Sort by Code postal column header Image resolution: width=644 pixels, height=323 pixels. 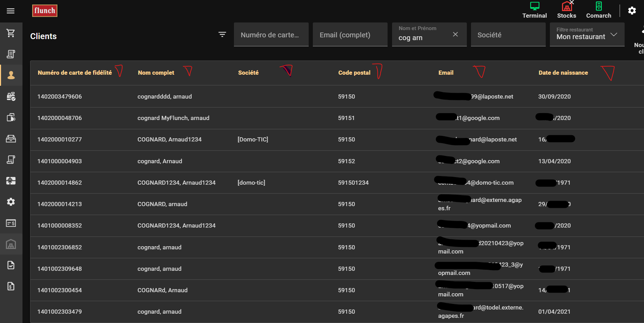pyautogui.click(x=354, y=73)
